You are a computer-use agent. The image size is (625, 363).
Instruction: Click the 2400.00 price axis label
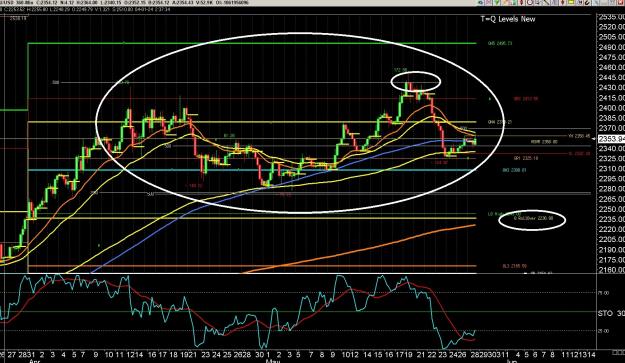pyautogui.click(x=611, y=108)
